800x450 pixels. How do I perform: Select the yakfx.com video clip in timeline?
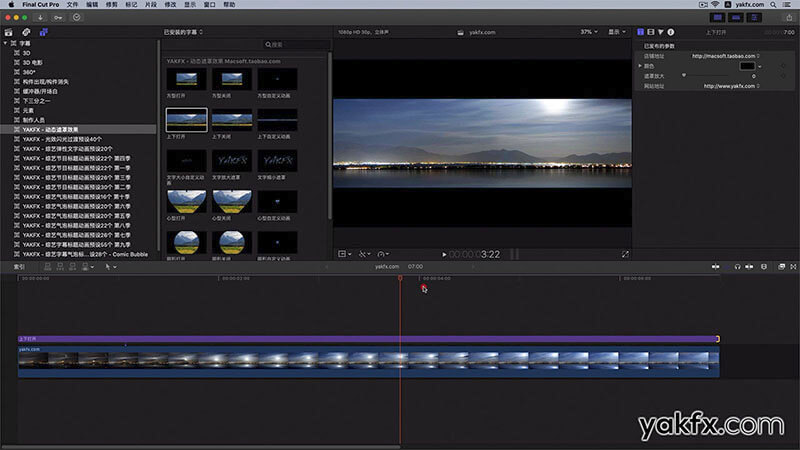coord(368,362)
